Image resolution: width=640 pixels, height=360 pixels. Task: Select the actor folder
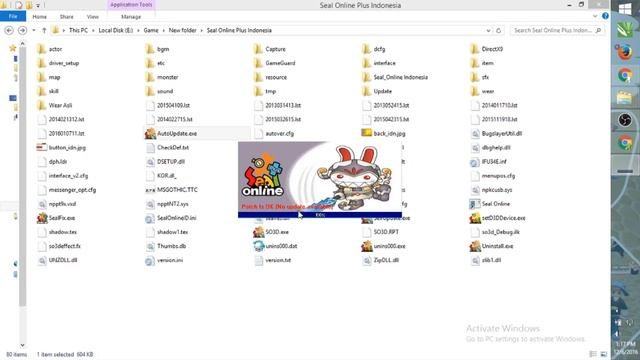(x=50, y=49)
